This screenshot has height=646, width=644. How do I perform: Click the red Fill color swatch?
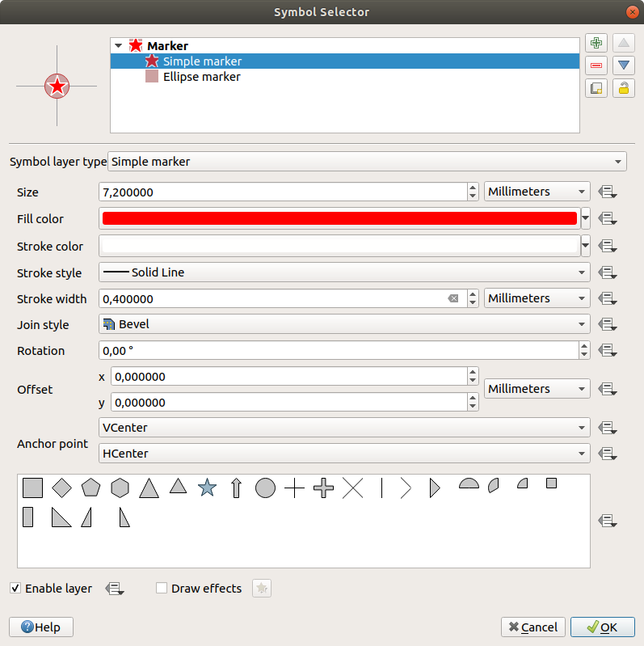(x=339, y=218)
